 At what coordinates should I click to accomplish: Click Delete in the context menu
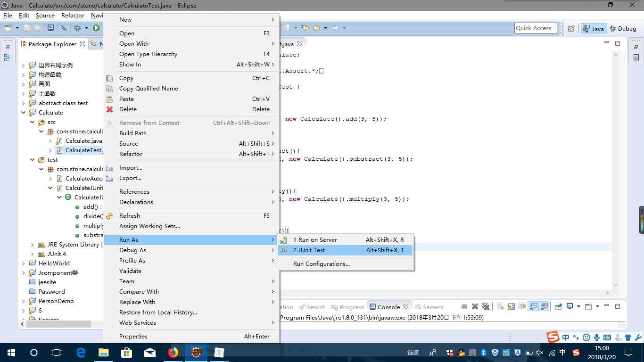point(191,109)
